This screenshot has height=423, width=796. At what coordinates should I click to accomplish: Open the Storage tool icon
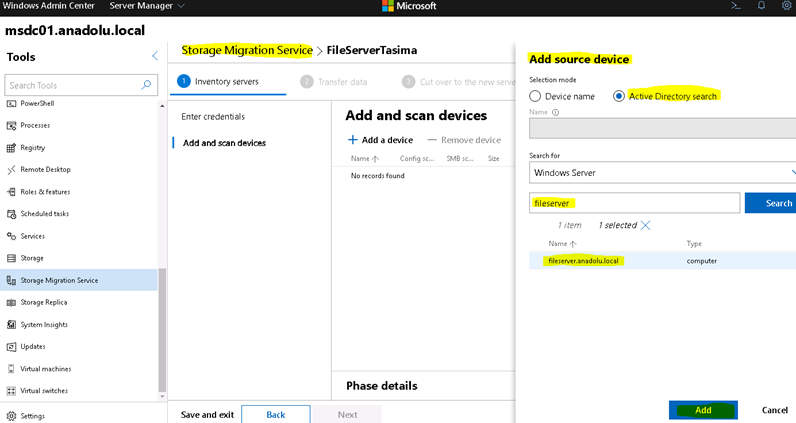pos(11,258)
